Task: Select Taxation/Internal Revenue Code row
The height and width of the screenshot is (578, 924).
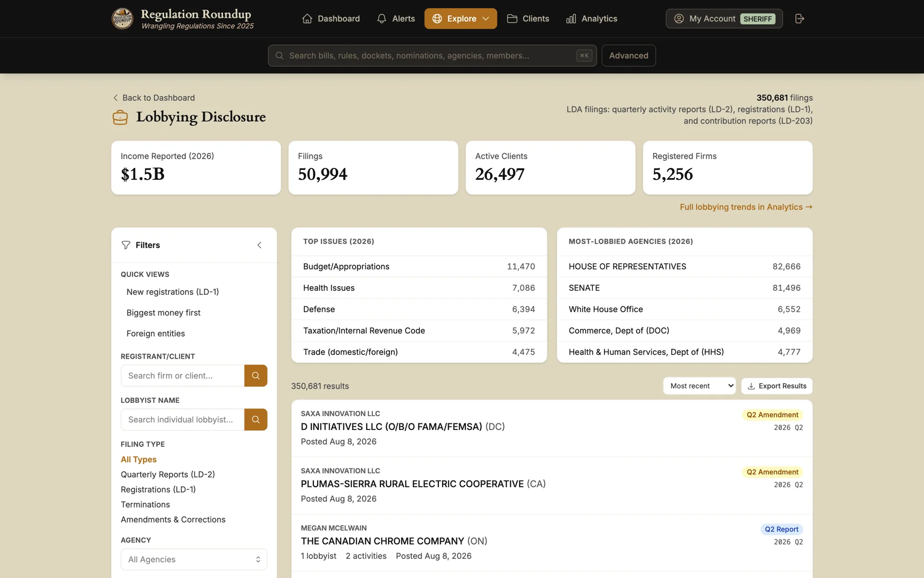Action: point(419,331)
